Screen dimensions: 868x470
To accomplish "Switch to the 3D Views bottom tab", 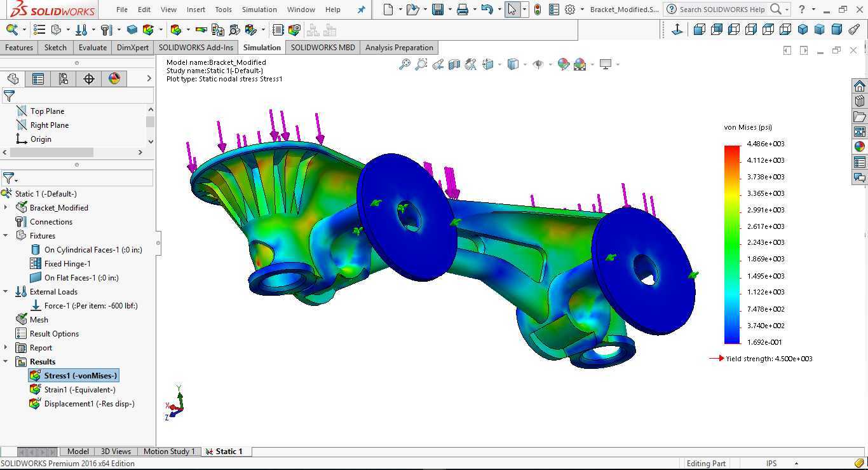I will [x=116, y=452].
